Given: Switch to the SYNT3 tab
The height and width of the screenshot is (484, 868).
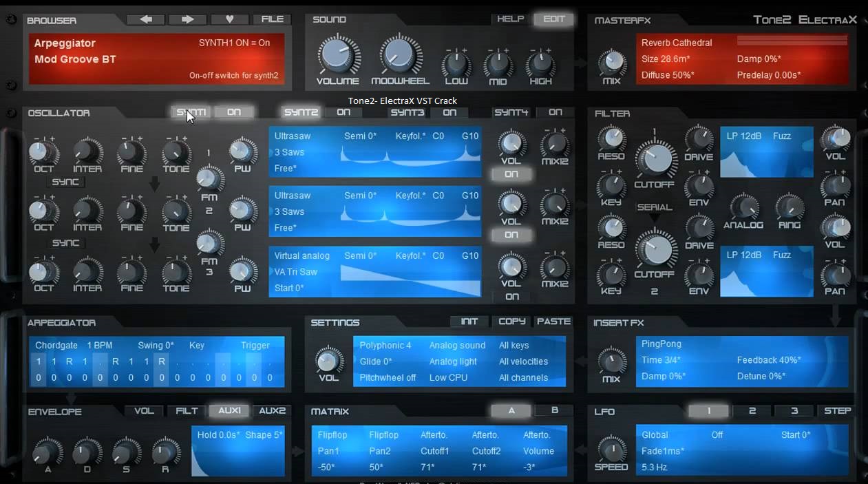Looking at the screenshot, I should (x=407, y=112).
